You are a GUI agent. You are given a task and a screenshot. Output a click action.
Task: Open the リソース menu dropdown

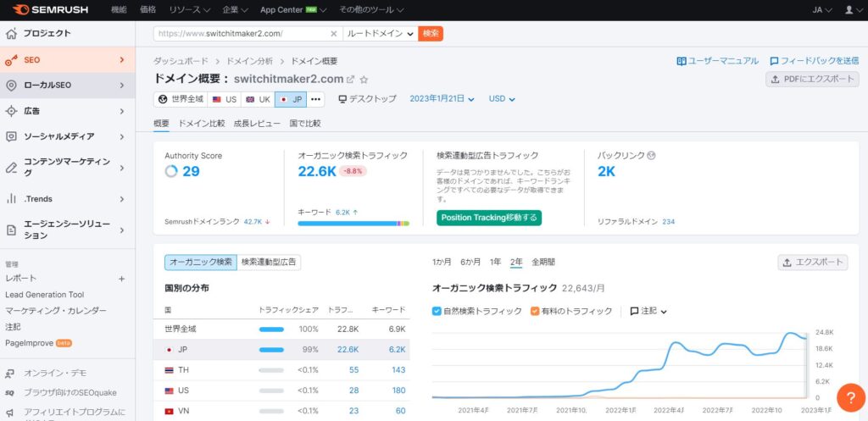(189, 10)
